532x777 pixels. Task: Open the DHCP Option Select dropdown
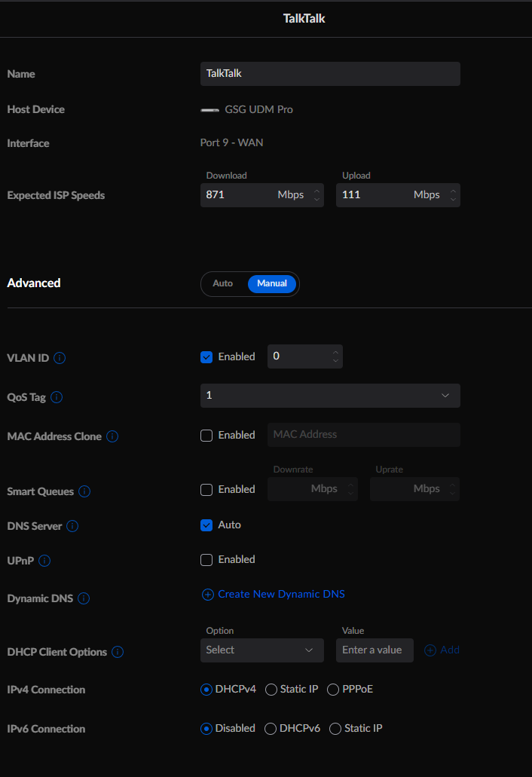(261, 650)
